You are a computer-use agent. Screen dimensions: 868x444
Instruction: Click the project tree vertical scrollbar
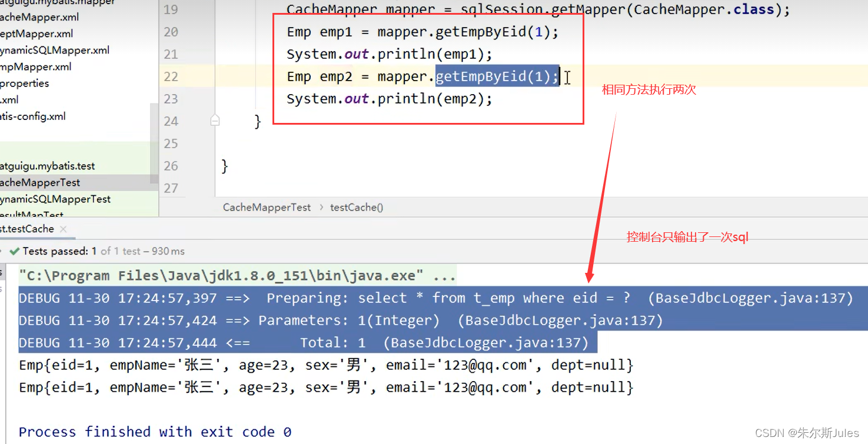coord(154,143)
